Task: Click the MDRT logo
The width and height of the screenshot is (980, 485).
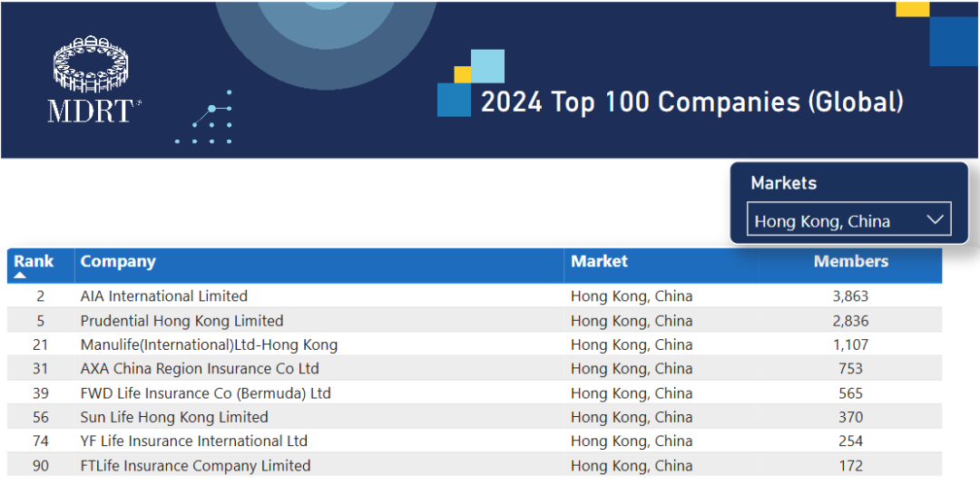Action: point(95,79)
